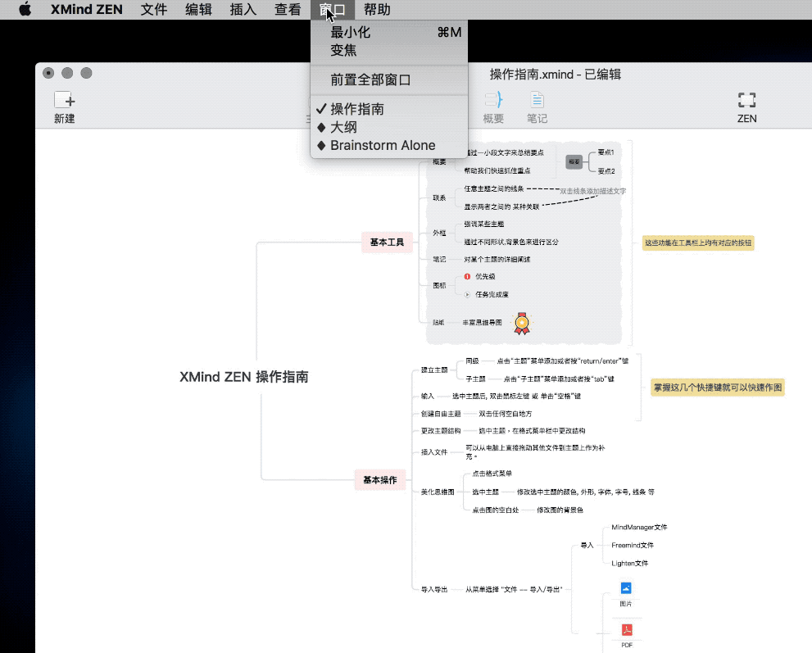Open the 帮助 menu

tap(377, 9)
